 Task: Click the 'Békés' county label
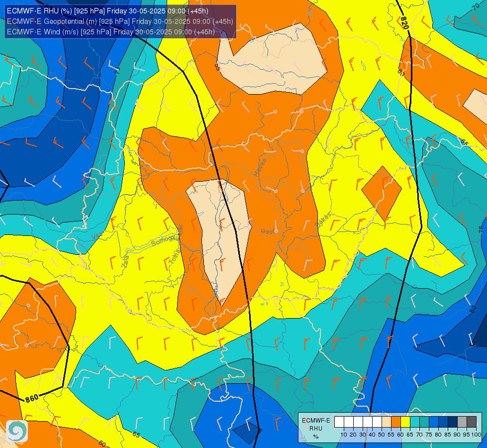point(323,220)
